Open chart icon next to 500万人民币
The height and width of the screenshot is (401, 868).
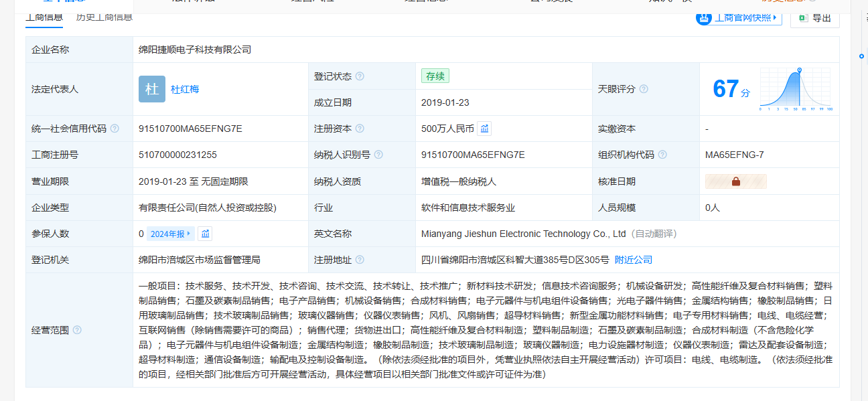point(485,129)
